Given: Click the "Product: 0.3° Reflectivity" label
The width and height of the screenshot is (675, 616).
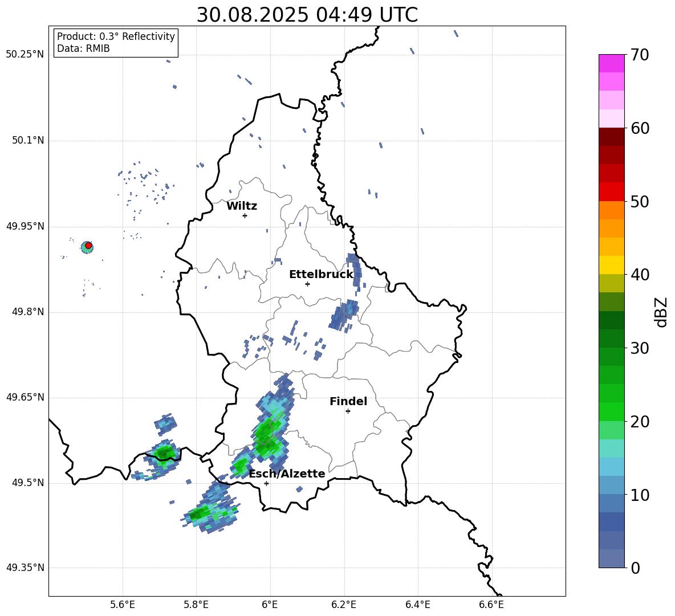Looking at the screenshot, I should [x=116, y=36].
